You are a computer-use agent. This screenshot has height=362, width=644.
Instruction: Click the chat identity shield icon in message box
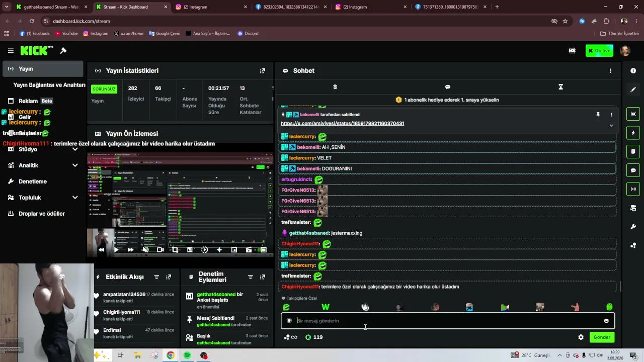tap(289, 321)
